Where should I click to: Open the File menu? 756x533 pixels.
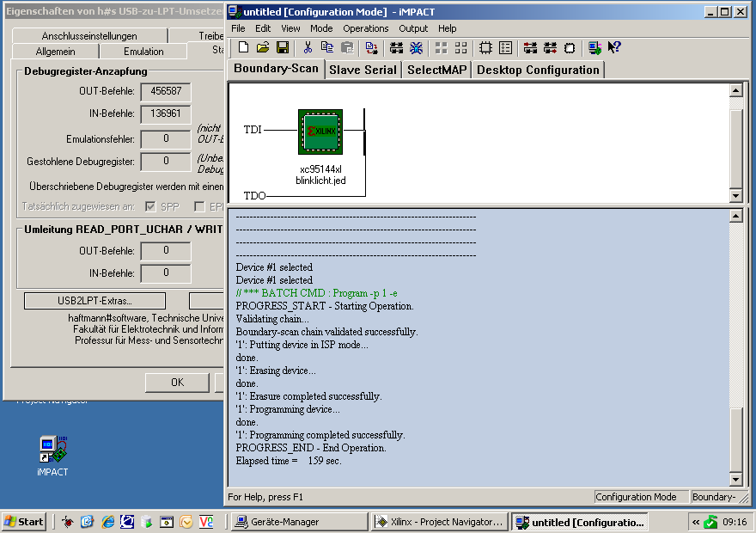tap(238, 28)
